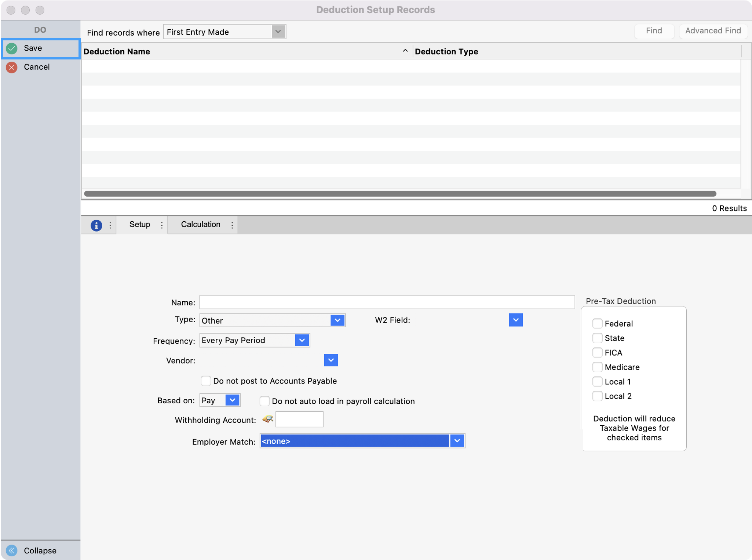This screenshot has height=560, width=752.
Task: Enable Do not post to Accounts Payable
Action: pos(206,381)
